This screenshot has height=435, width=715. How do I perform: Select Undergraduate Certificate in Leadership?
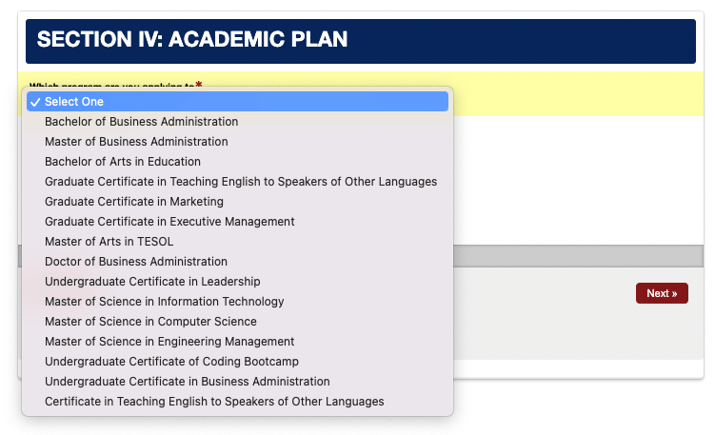[237, 282]
